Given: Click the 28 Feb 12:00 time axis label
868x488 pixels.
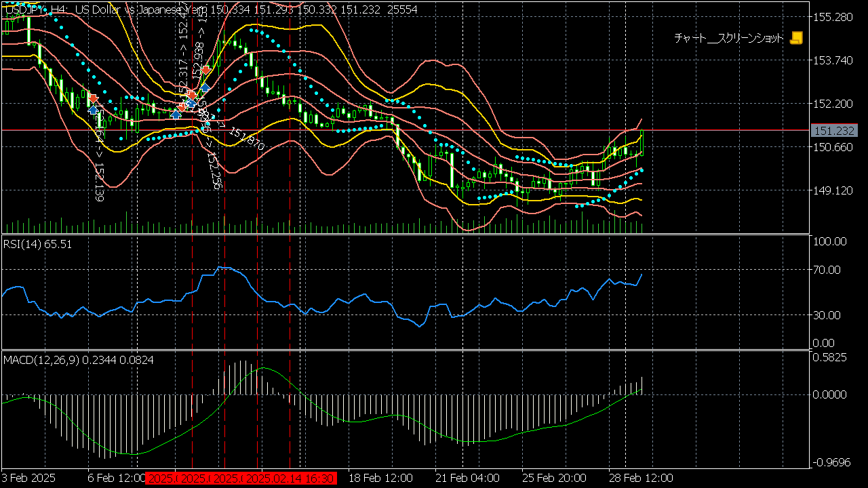Looking at the screenshot, I should [x=641, y=478].
